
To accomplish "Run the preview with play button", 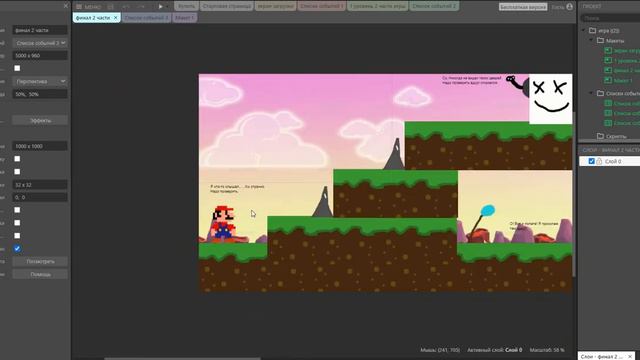I will pos(160,7).
